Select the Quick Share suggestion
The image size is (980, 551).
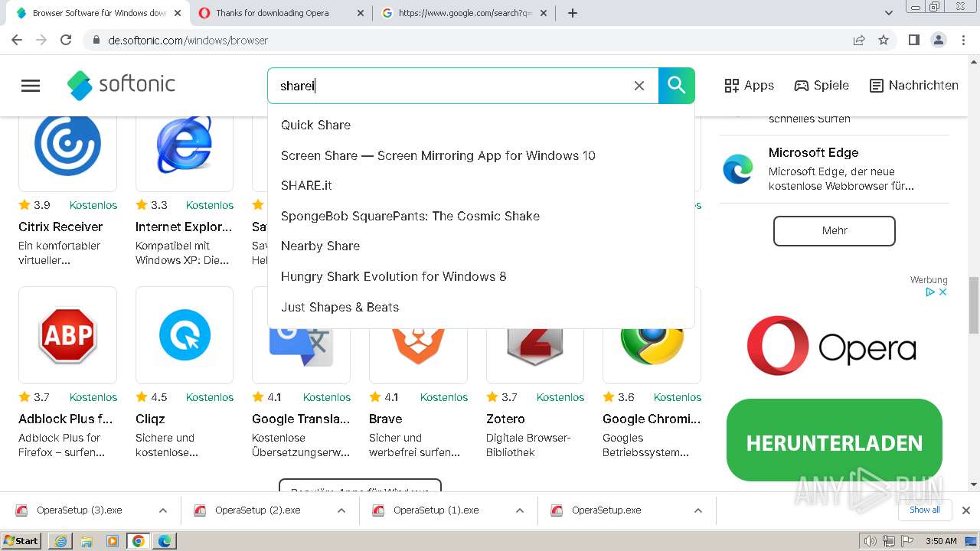[x=315, y=125]
